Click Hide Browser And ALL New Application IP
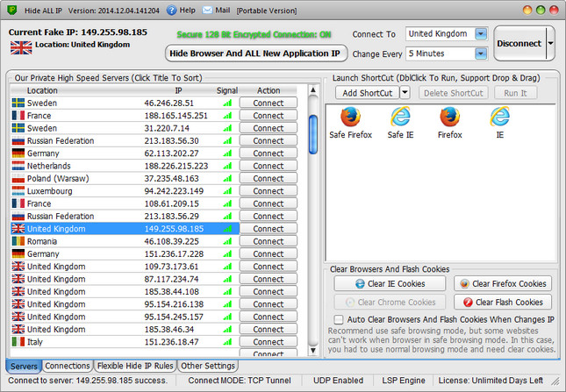The width and height of the screenshot is (566, 392). coord(254,53)
